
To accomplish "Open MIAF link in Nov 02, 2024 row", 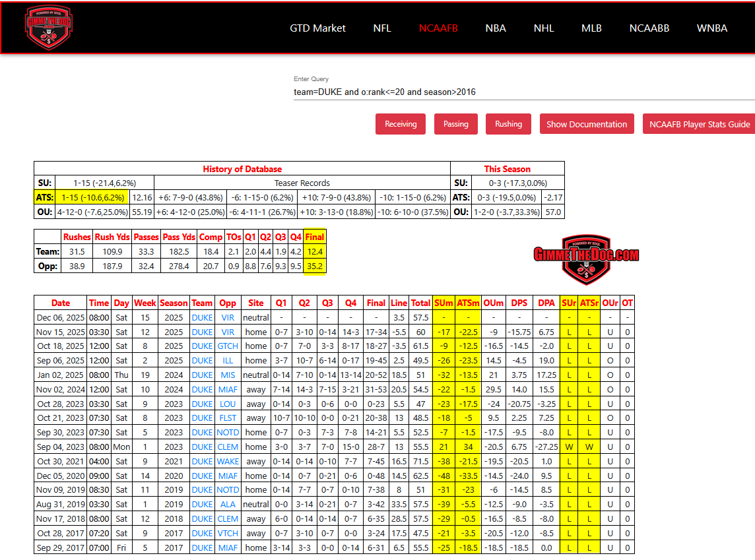I will (x=228, y=389).
